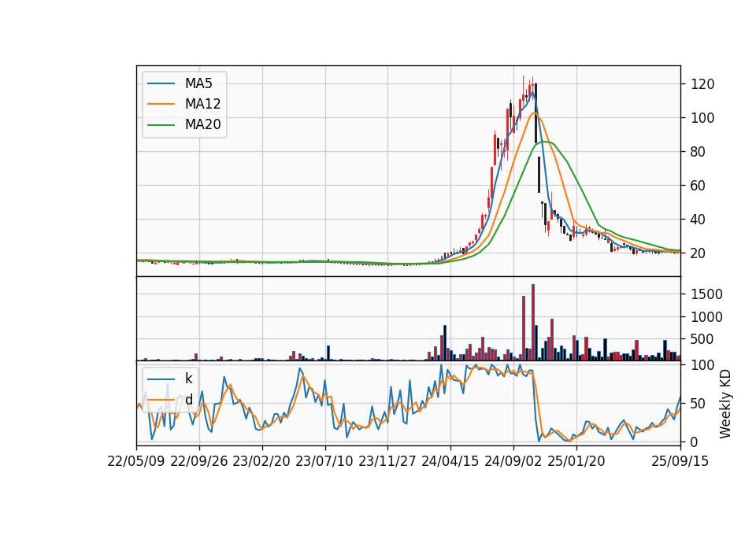Click the 25/09/15 date tick label
The image size is (756, 543).
point(680,461)
